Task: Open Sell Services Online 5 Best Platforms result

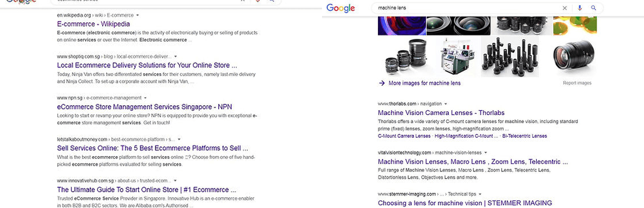Action: [152, 149]
